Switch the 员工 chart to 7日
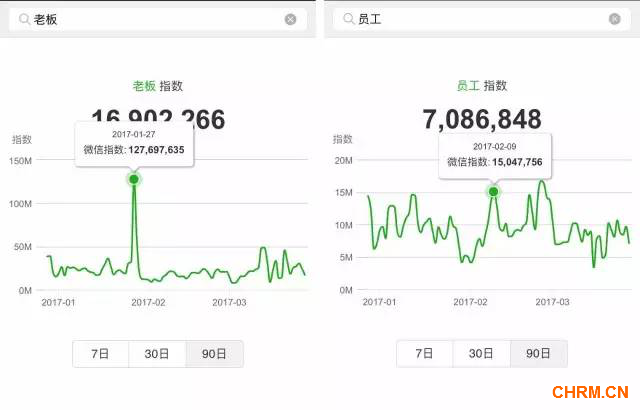Viewport: 640px width, 410px height. tap(424, 354)
